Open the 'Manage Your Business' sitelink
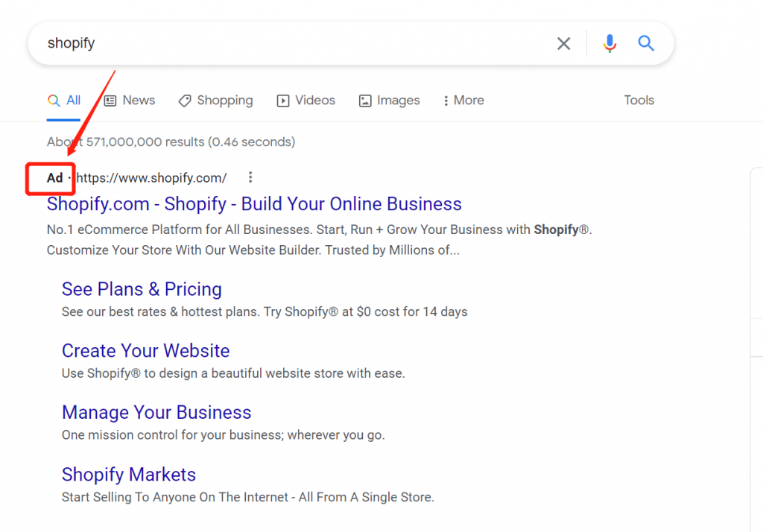 pyautogui.click(x=156, y=412)
